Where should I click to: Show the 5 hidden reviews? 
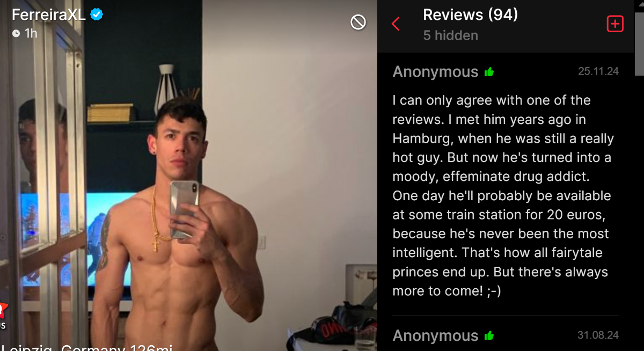(x=450, y=35)
